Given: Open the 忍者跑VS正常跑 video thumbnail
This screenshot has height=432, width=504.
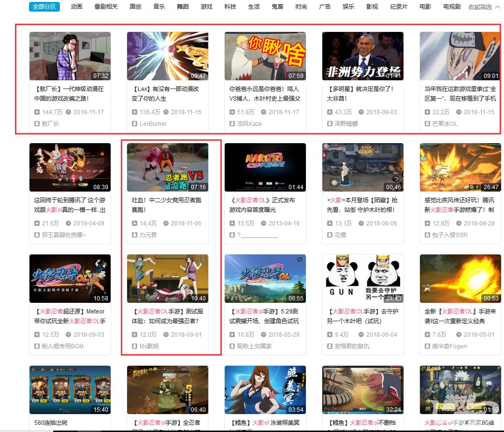Looking at the screenshot, I should pyautogui.click(x=168, y=167).
